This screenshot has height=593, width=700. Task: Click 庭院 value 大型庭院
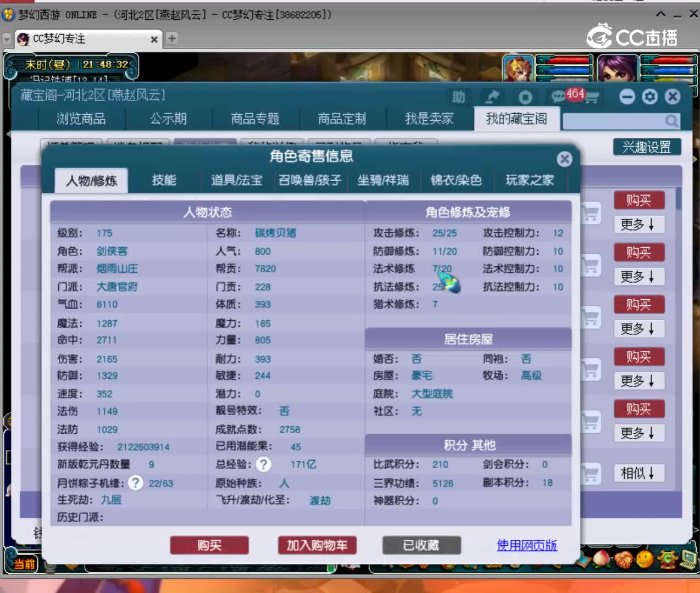432,394
